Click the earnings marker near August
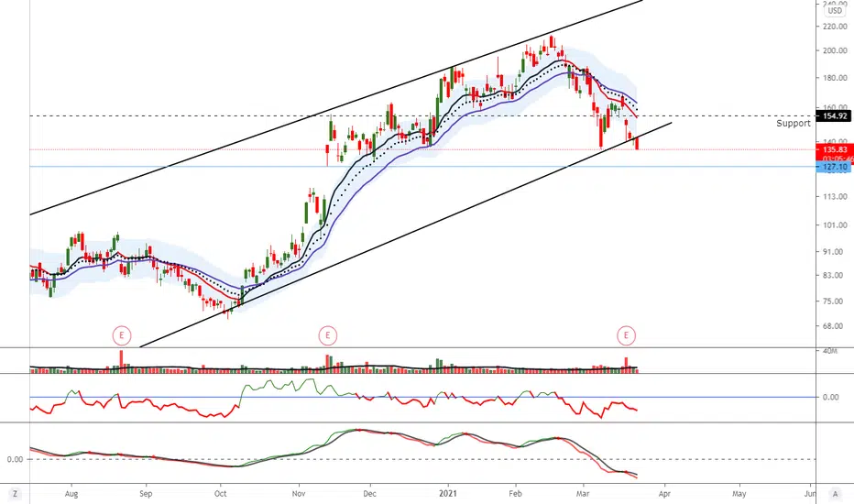This screenshot has width=854, height=504. tap(122, 335)
